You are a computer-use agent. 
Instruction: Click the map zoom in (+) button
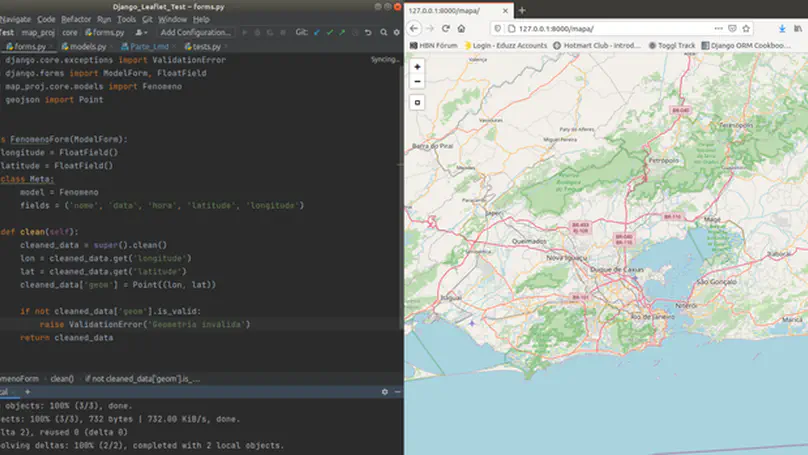[x=417, y=67]
